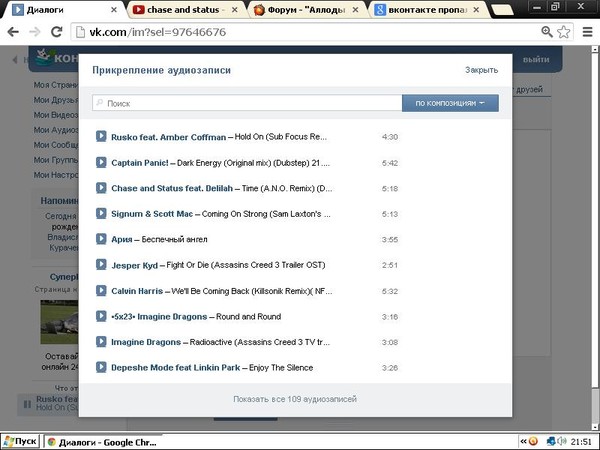Play Captain Panic! Dark Energy track
Image resolution: width=600 pixels, height=450 pixels.
coord(101,162)
